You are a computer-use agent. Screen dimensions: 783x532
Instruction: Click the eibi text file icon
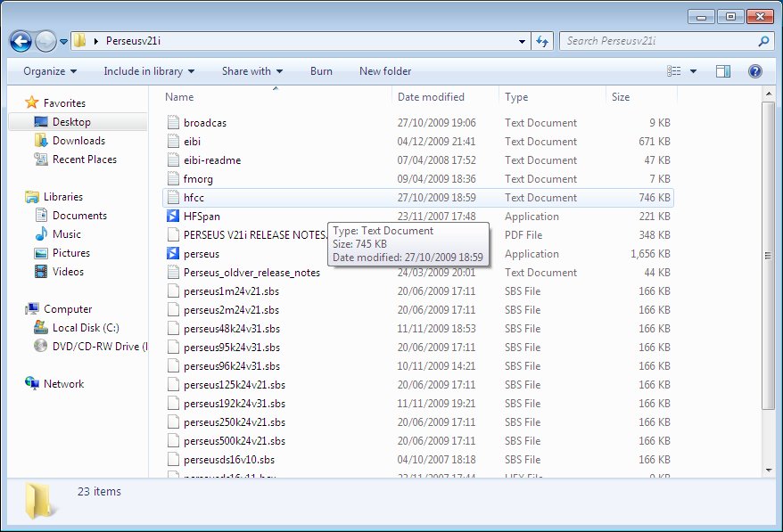point(173,141)
